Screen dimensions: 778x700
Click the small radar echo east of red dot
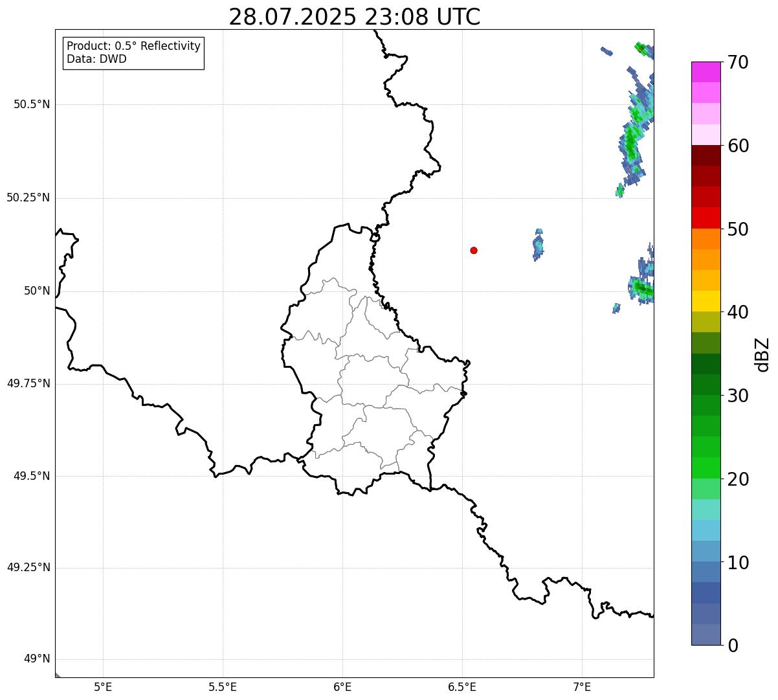(x=538, y=245)
